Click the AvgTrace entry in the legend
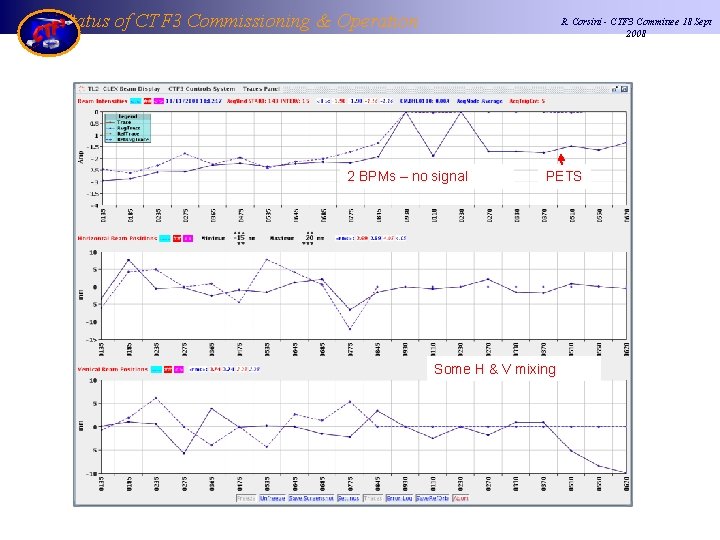Image resolution: width=720 pixels, height=540 pixels. [x=129, y=128]
